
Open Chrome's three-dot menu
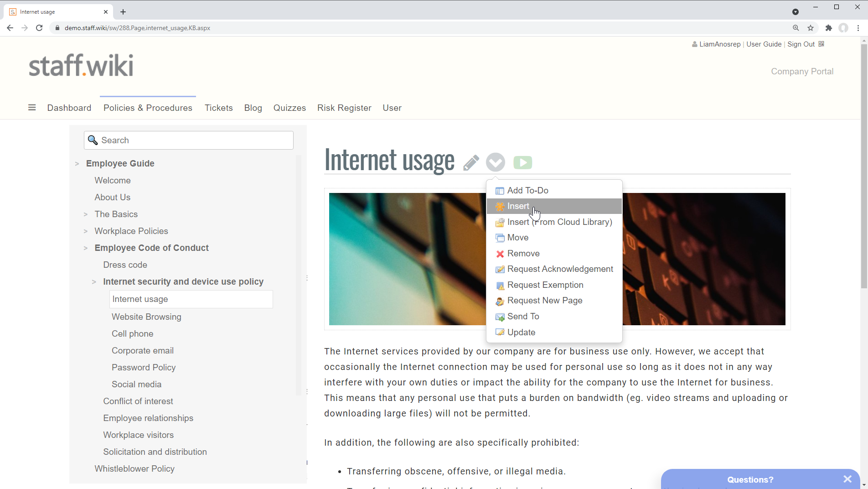pyautogui.click(x=858, y=28)
